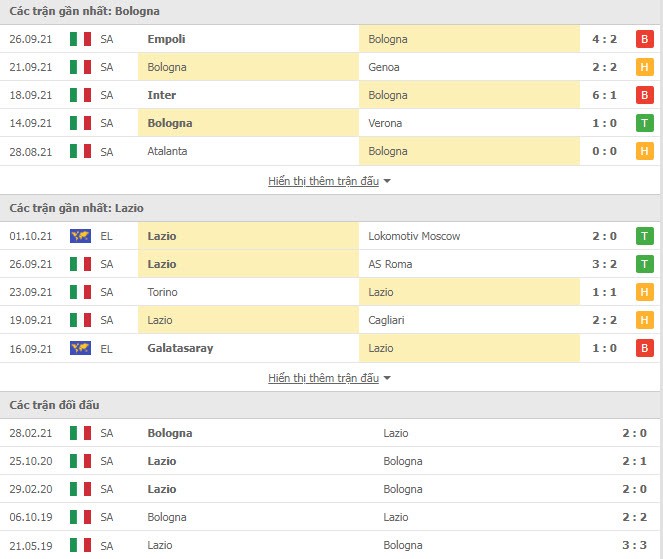Open Lazio vs AS Roma 3:2 score
This screenshot has height=559, width=663.
coord(604,264)
